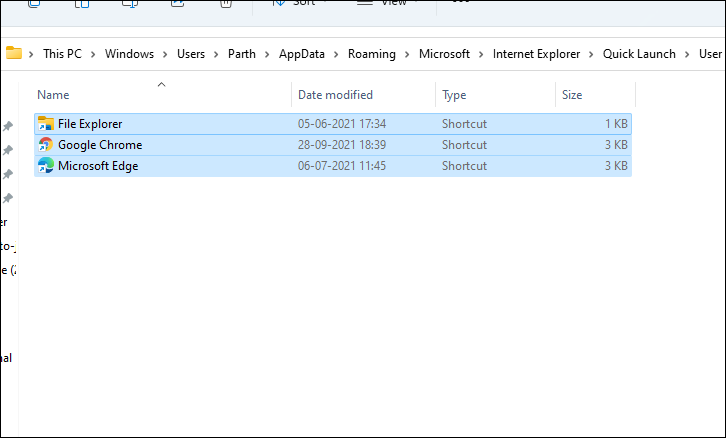Expand the chevron after Windows breadcrumb
This screenshot has height=438, width=726.
[x=165, y=54]
